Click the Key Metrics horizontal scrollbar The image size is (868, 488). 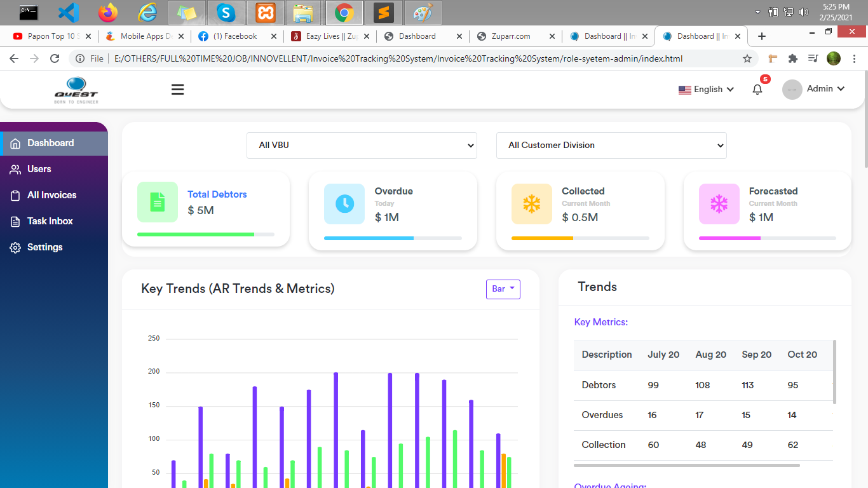pos(686,465)
